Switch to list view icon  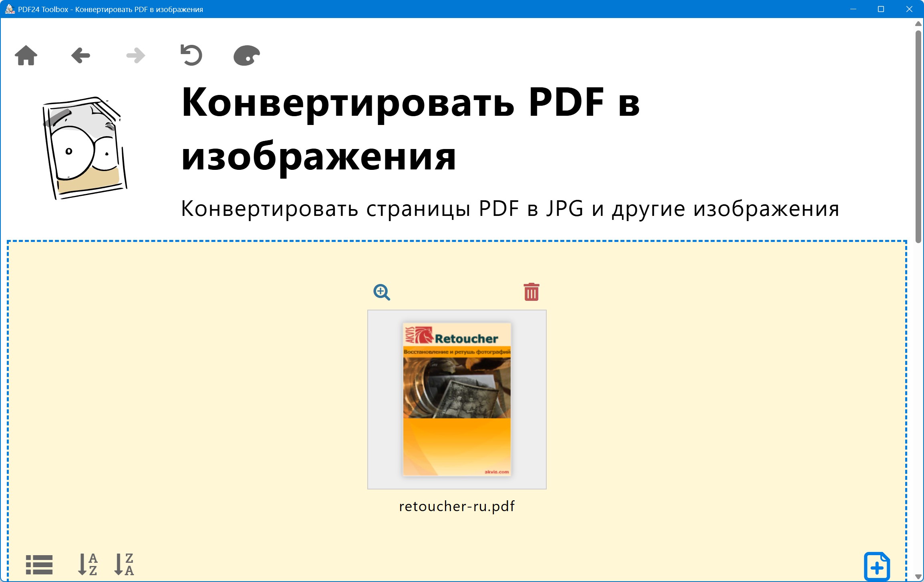pos(39,564)
